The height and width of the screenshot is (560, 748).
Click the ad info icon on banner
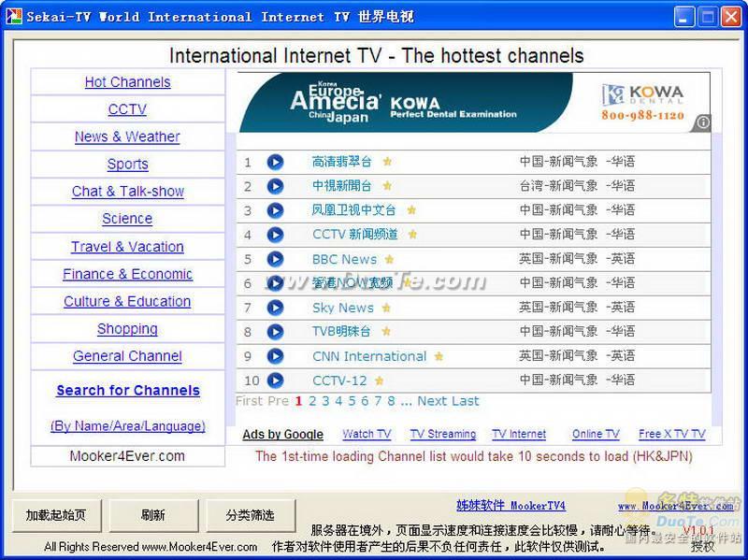(703, 122)
